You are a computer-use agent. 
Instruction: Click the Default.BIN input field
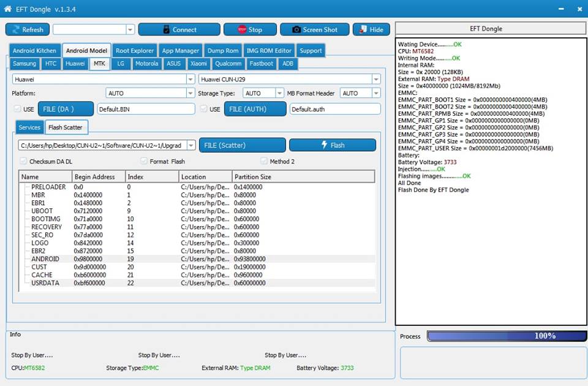[x=146, y=109]
